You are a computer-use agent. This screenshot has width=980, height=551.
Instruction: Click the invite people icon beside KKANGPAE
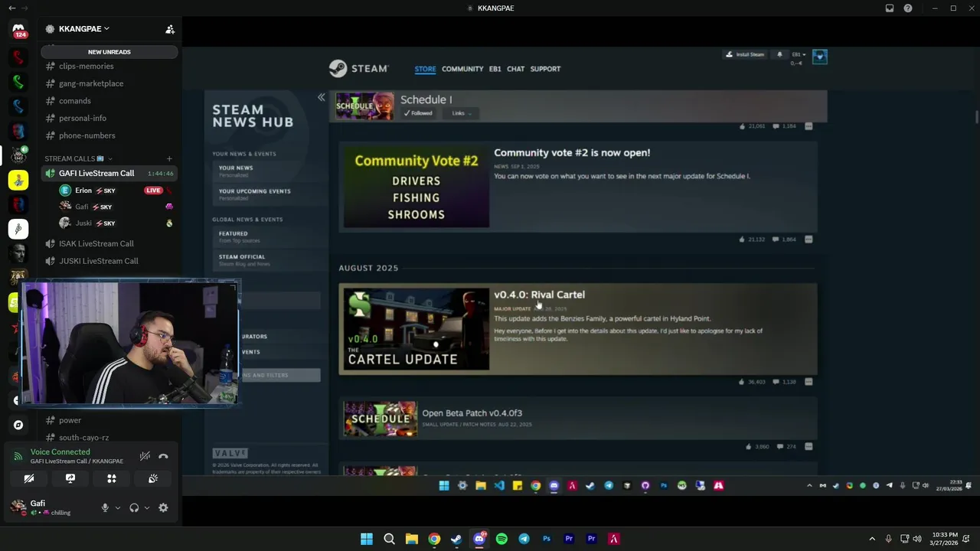[x=170, y=29]
